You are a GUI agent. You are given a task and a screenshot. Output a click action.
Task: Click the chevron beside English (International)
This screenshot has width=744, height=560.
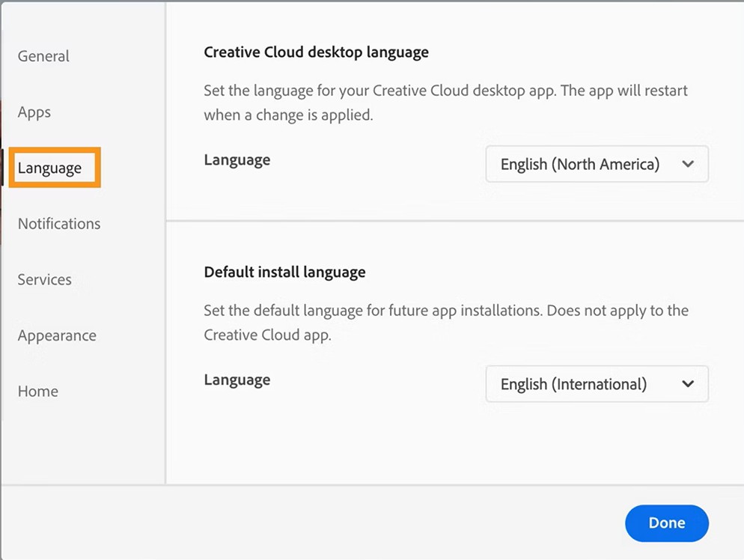(688, 384)
